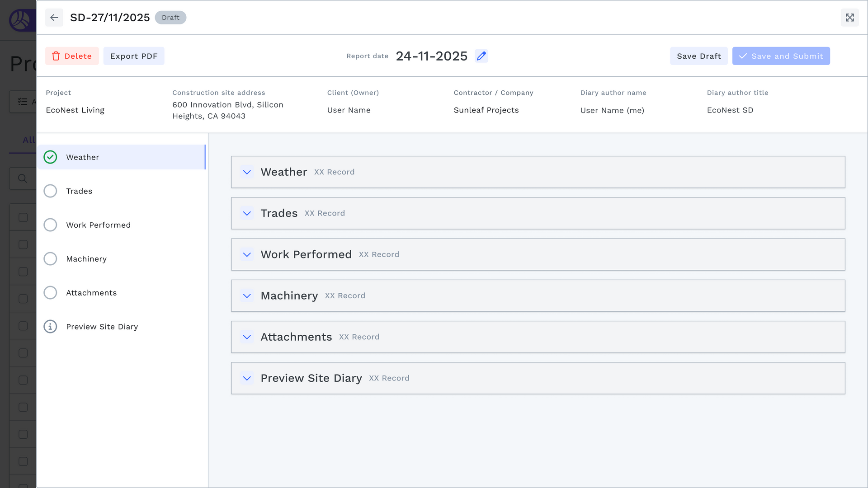Click the app logo in background page
This screenshot has height=488, width=868.
coord(21,20)
